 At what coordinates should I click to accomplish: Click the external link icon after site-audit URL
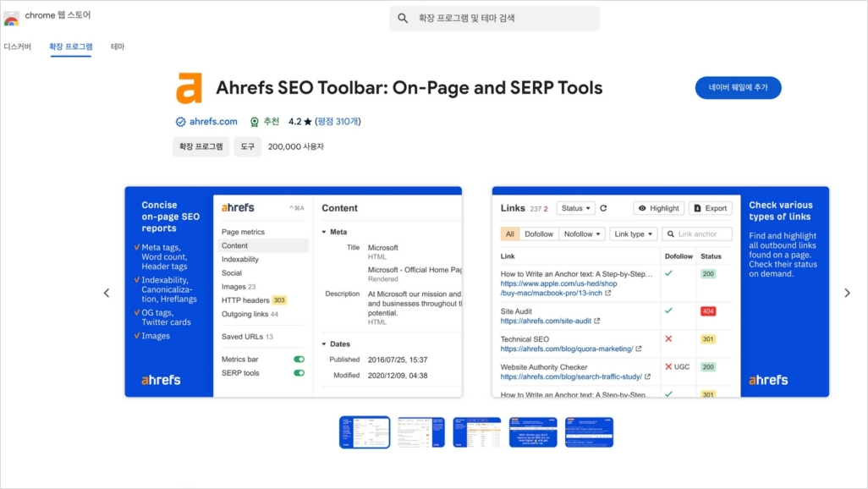596,321
